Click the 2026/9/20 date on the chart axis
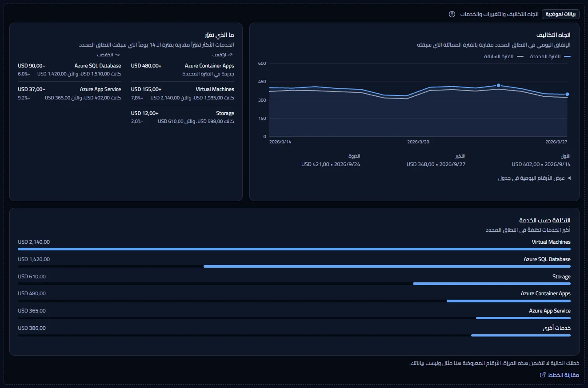The width and height of the screenshot is (588, 388). pyautogui.click(x=418, y=142)
